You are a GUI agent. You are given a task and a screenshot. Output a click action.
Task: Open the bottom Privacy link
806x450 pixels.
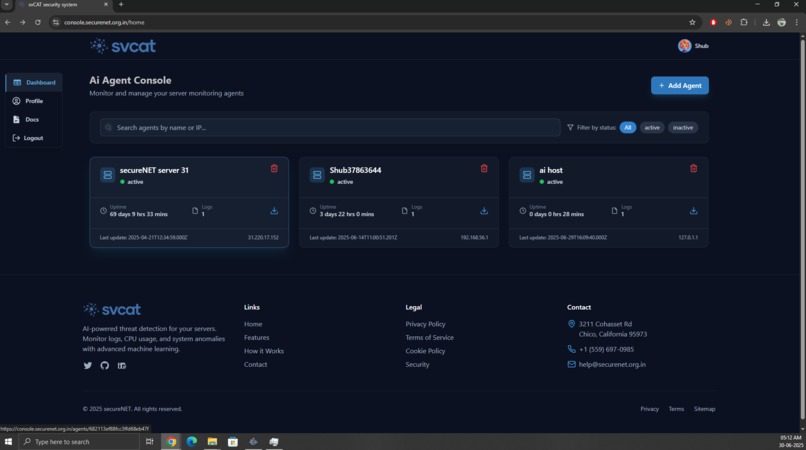649,409
